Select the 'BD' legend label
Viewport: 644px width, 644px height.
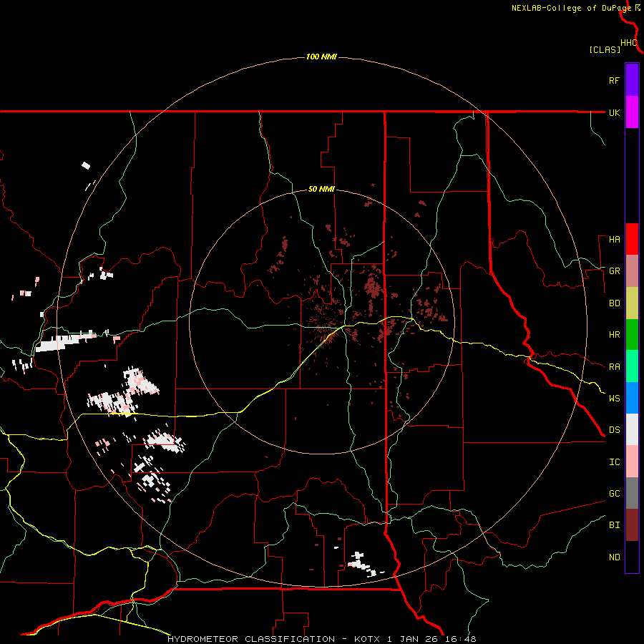(614, 303)
